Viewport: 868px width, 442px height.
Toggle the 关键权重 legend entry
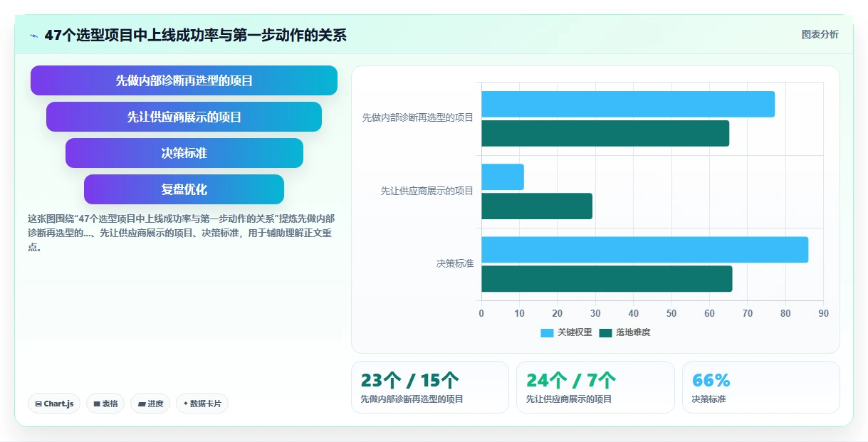pyautogui.click(x=566, y=332)
